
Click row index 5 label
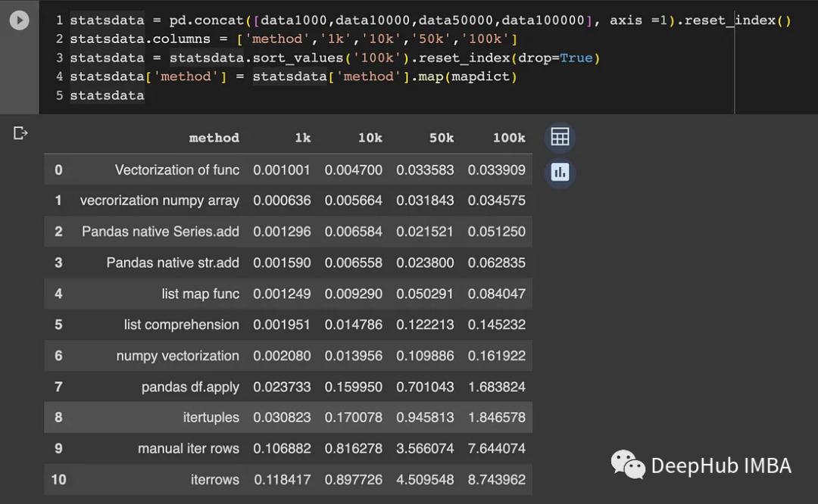58,325
